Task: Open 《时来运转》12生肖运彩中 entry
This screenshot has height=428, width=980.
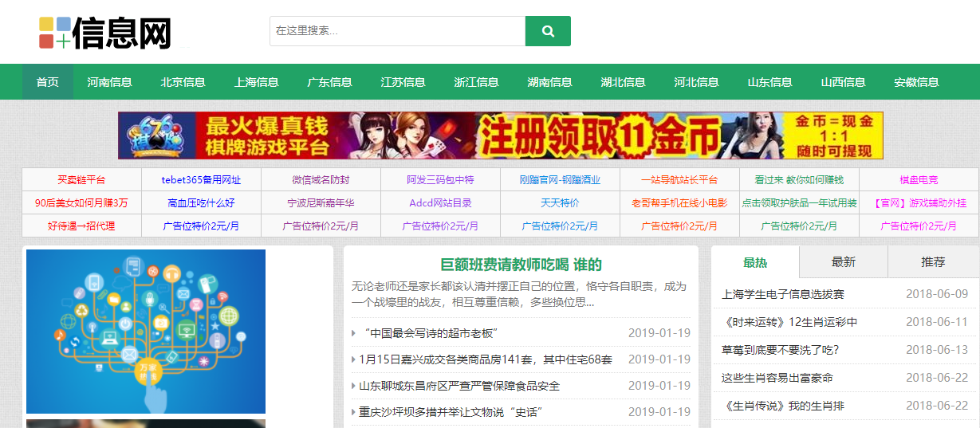Action: click(789, 322)
